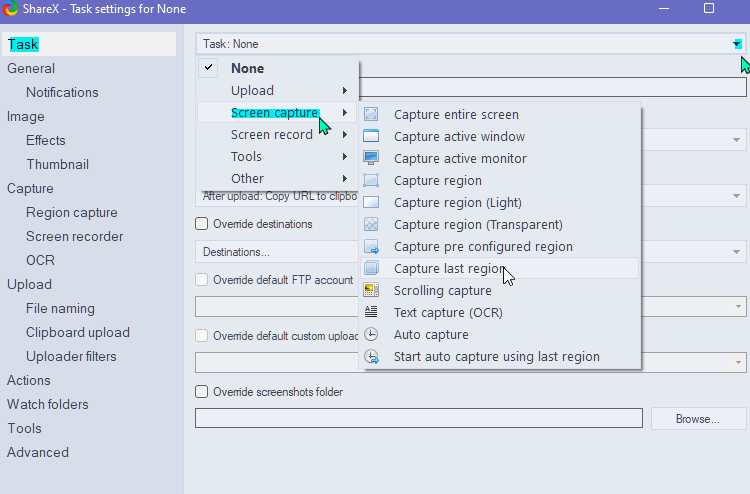The height and width of the screenshot is (494, 750).
Task: Click the Auto capture clock icon
Action: [371, 334]
